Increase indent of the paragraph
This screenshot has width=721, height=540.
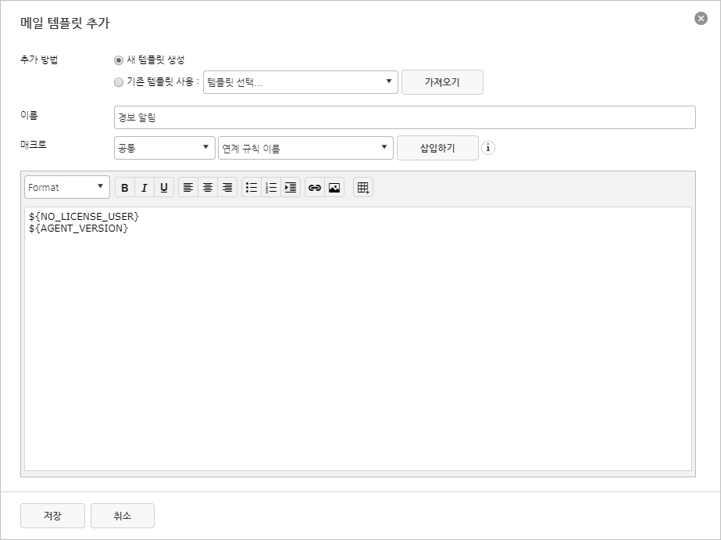coord(290,187)
